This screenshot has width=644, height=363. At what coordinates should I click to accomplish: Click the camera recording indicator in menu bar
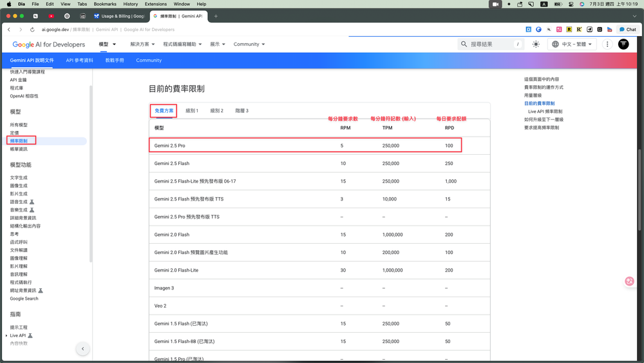[495, 4]
